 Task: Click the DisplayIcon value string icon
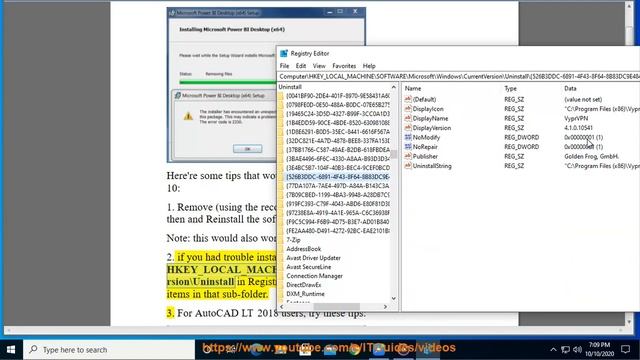point(408,109)
